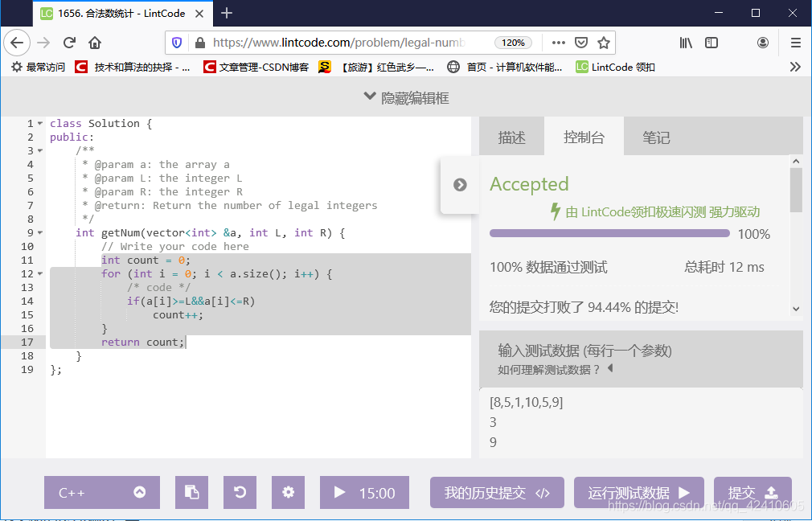Open the C++ language selector dropdown

(x=101, y=492)
